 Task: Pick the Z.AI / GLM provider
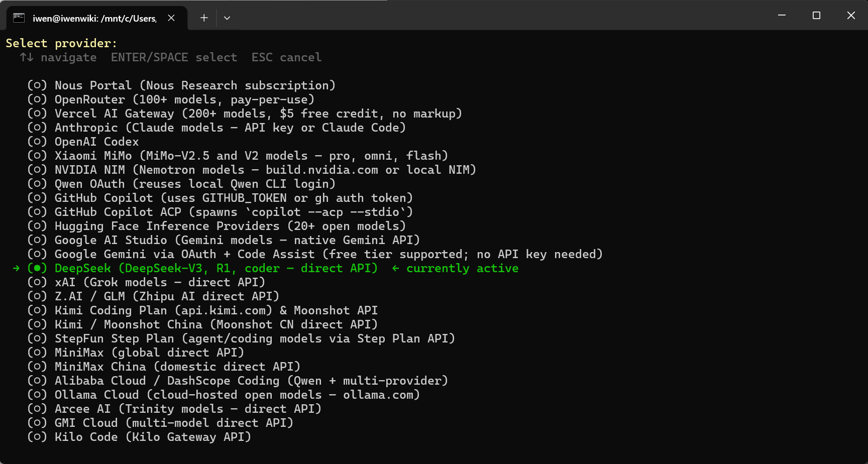[153, 296]
